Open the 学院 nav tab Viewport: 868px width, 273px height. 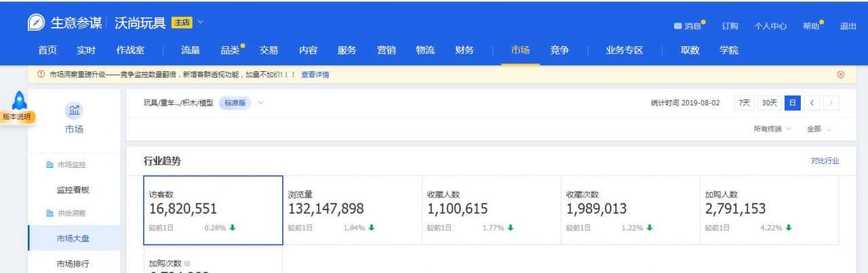click(729, 50)
